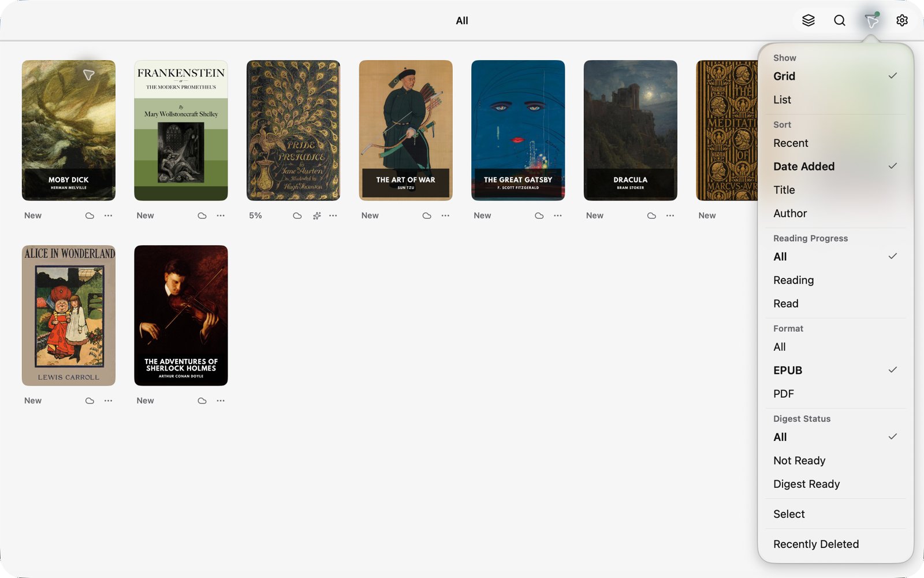
Task: Open more options for Pride and Prejudice
Action: 333,216
